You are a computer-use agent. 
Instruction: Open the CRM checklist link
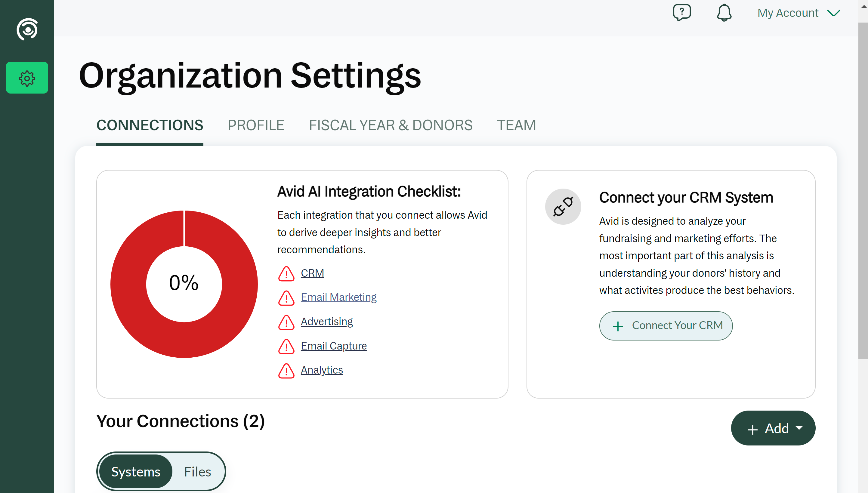click(x=312, y=273)
